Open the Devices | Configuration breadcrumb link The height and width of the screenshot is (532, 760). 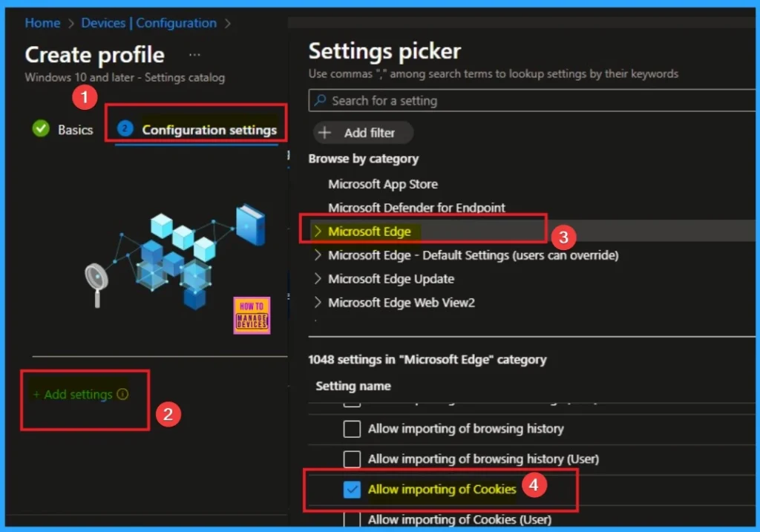pyautogui.click(x=148, y=23)
